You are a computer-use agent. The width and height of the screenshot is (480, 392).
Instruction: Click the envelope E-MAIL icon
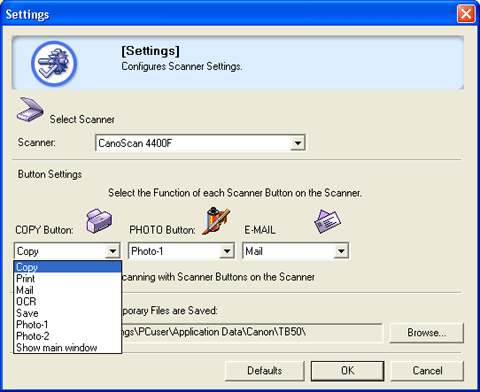327,221
